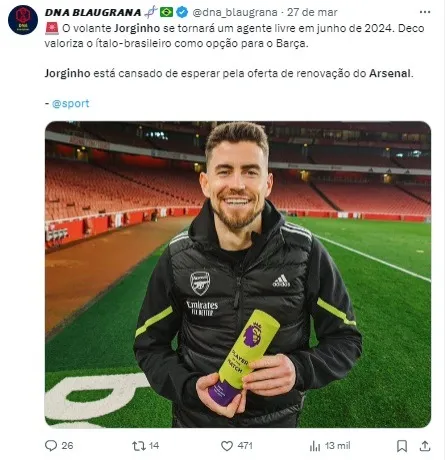Open the three-dot more options menu
This screenshot has height=460, width=446.
click(x=425, y=12)
